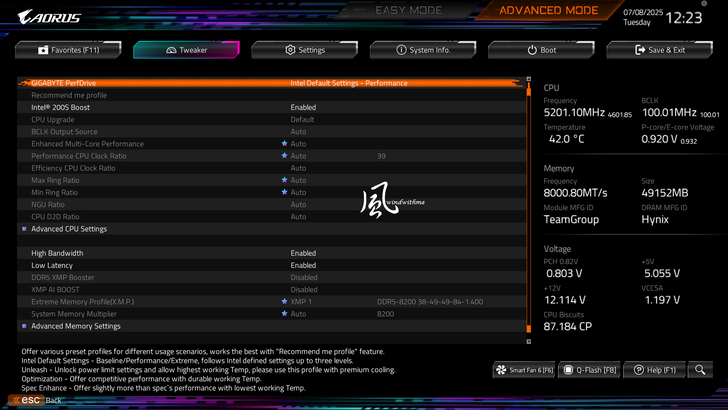The width and height of the screenshot is (728, 410).
Task: Click star beside Performance CPU Clock Ratio
Action: (x=284, y=156)
